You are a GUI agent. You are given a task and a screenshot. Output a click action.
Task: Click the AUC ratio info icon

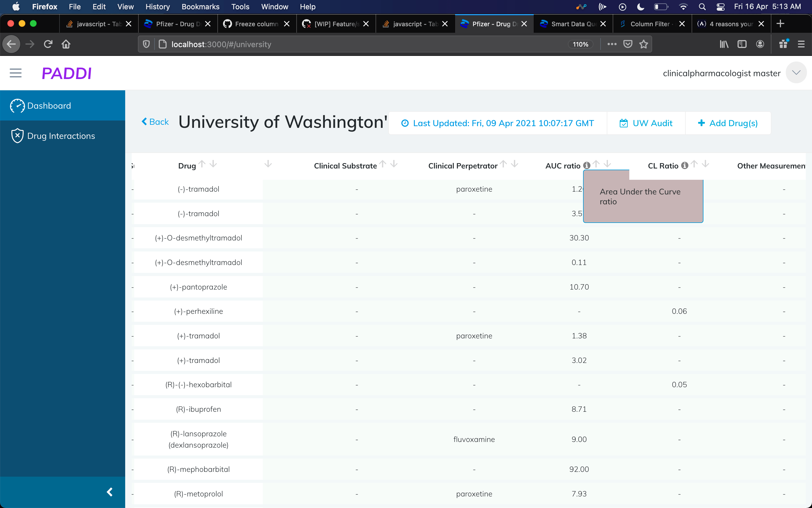pyautogui.click(x=586, y=165)
